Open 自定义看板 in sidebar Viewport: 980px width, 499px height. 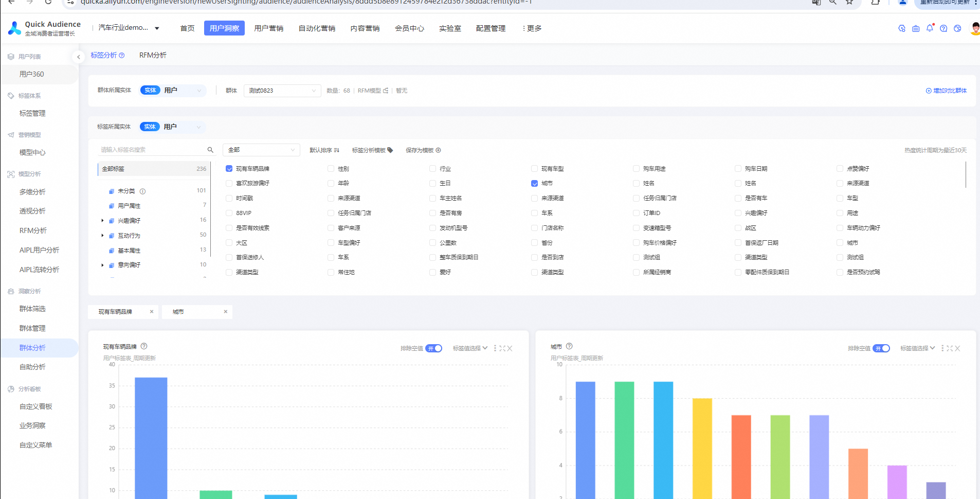[36, 406]
